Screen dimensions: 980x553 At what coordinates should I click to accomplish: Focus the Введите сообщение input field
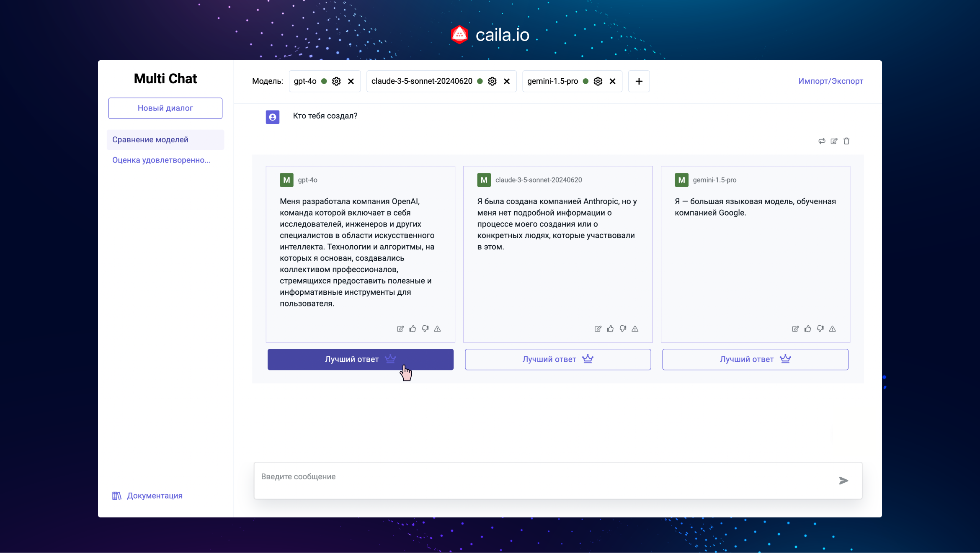(x=558, y=481)
